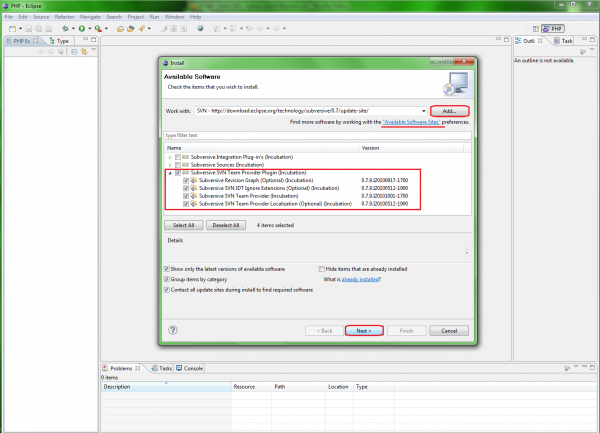This screenshot has height=433, width=600.
Task: Maximize the PHP Explorer panel
Action: pos(93,39)
